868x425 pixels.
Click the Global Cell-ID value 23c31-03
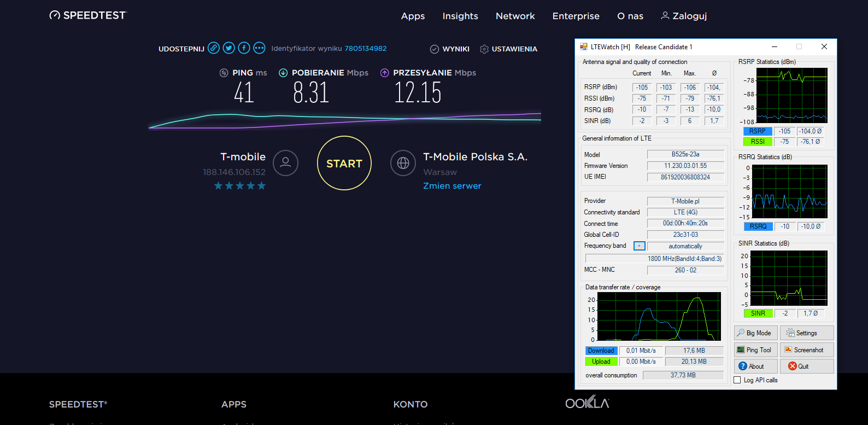685,235
